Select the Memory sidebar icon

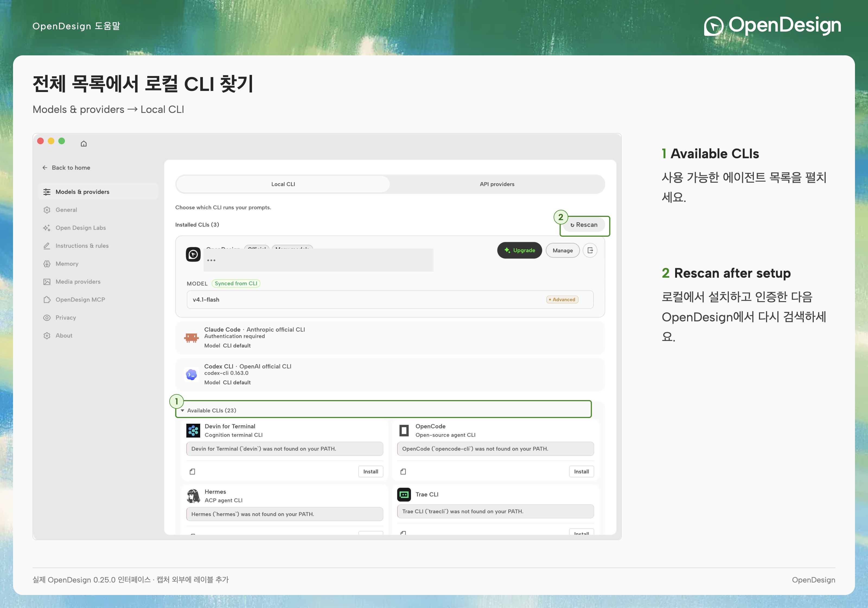[x=47, y=264]
